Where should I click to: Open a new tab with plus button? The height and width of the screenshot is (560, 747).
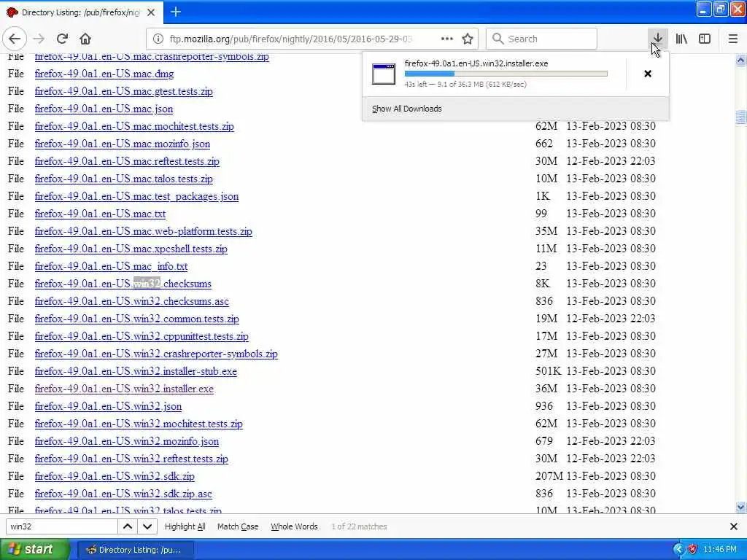pos(176,12)
